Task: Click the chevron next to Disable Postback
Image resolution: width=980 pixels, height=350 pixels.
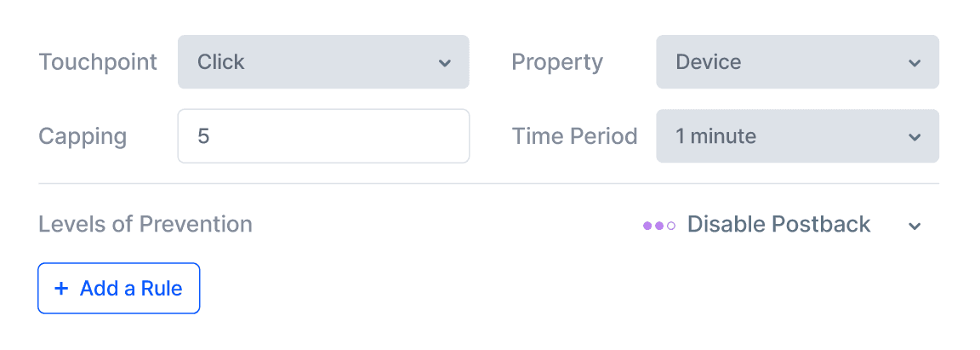Action: (x=914, y=226)
